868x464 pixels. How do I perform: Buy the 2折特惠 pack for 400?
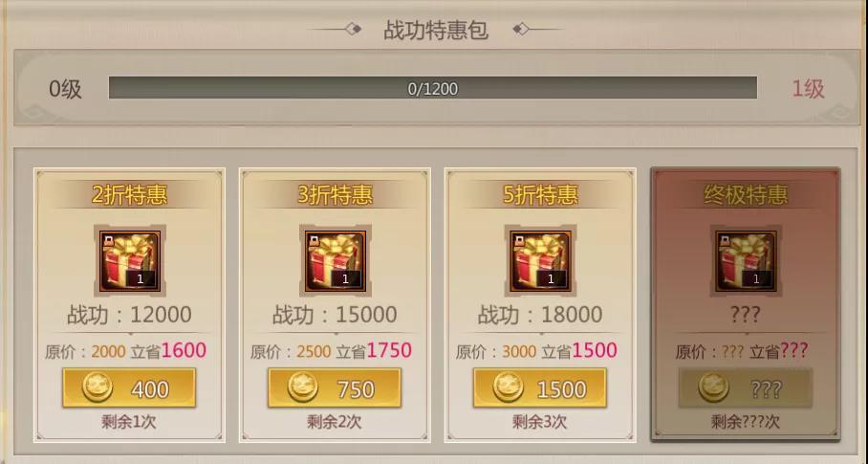tap(129, 387)
